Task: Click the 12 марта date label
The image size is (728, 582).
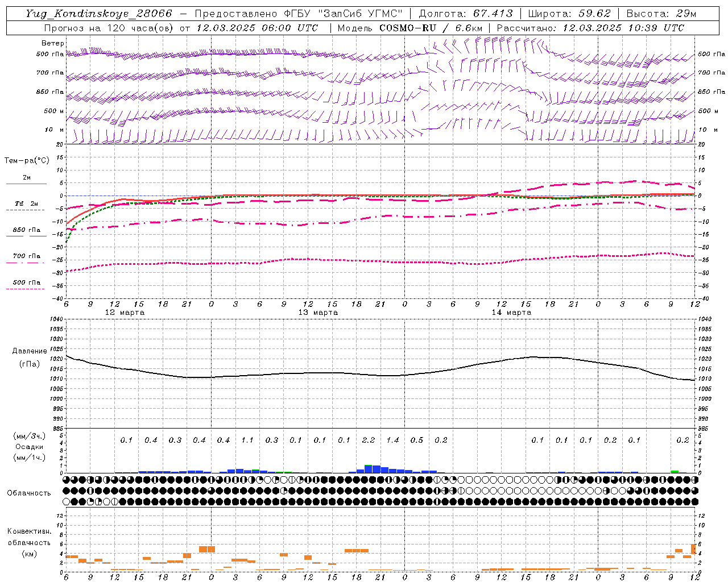Action: pos(125,313)
